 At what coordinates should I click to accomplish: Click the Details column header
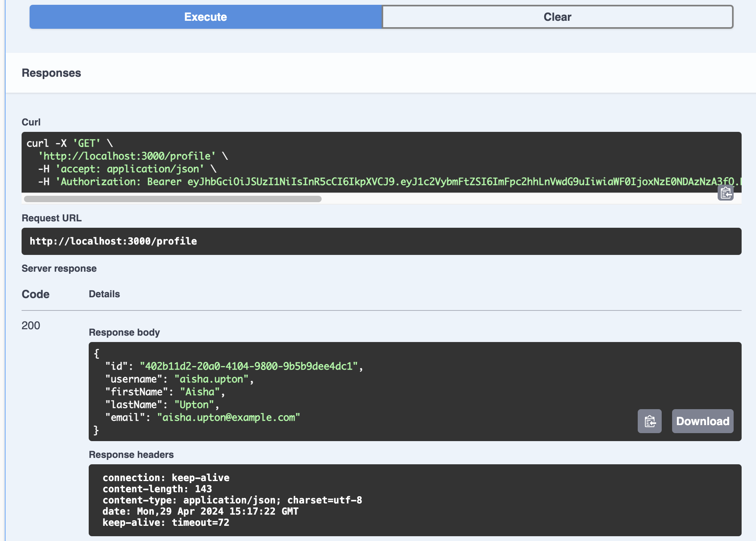pos(104,294)
